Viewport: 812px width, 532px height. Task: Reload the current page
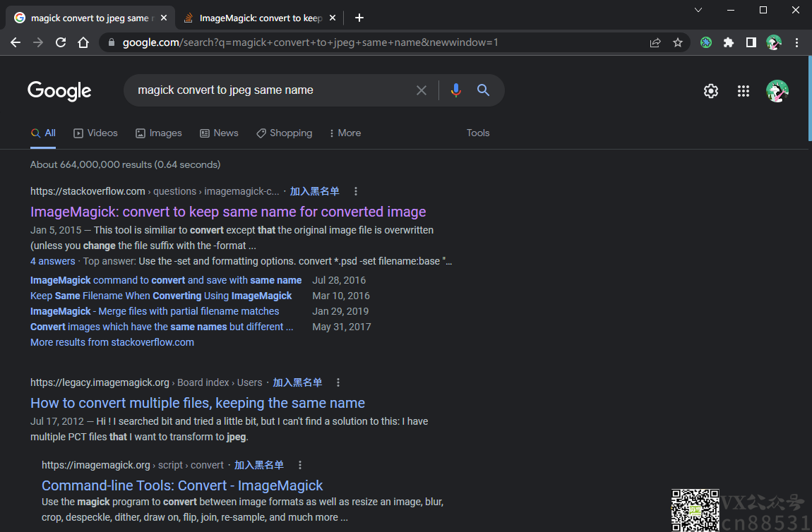(x=61, y=42)
